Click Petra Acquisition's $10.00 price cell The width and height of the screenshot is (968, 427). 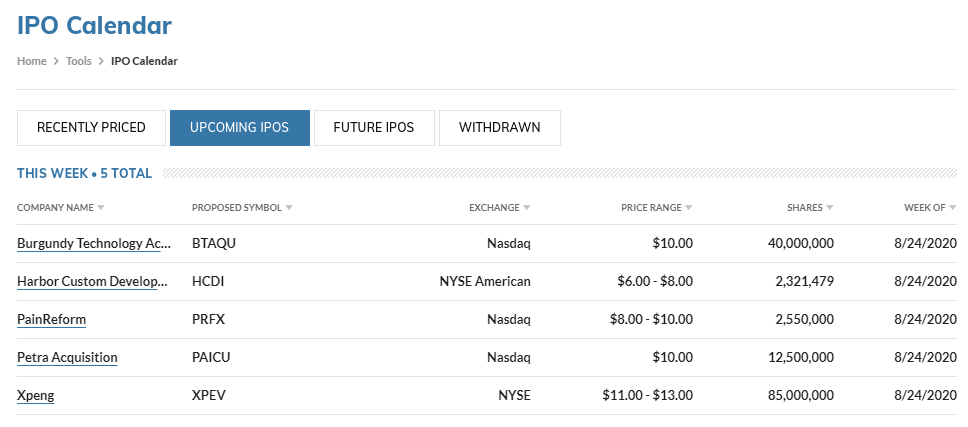(x=672, y=358)
